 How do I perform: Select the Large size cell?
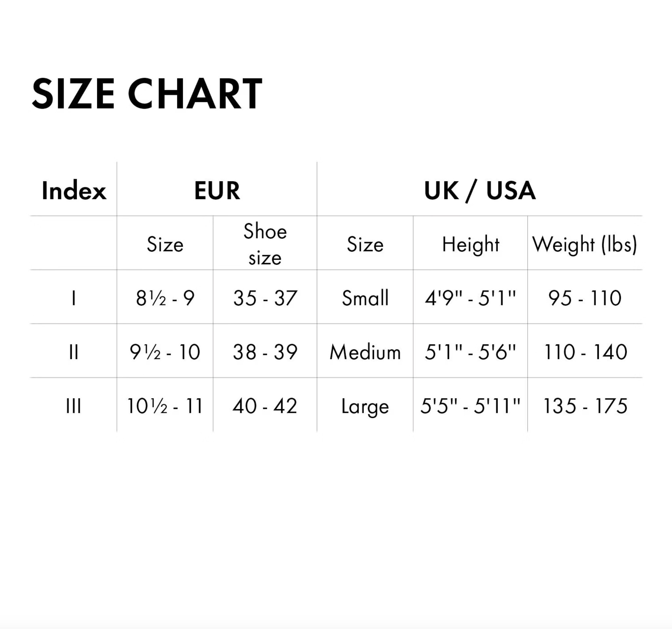pyautogui.click(x=365, y=406)
